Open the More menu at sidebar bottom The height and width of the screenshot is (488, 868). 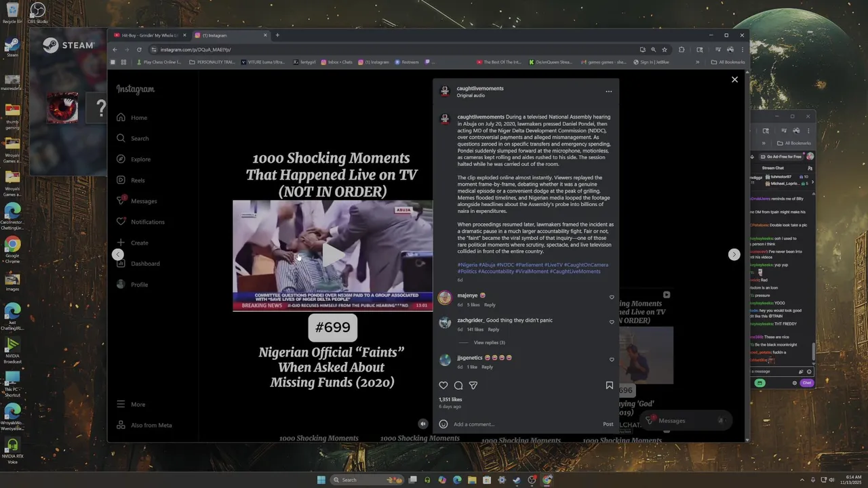[131, 404]
